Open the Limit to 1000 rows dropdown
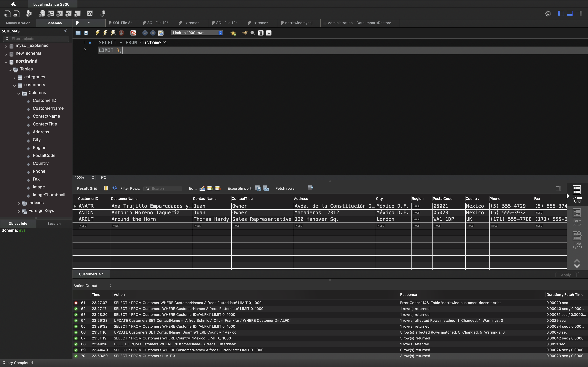Screen dimensions: 588x367 click(197, 33)
